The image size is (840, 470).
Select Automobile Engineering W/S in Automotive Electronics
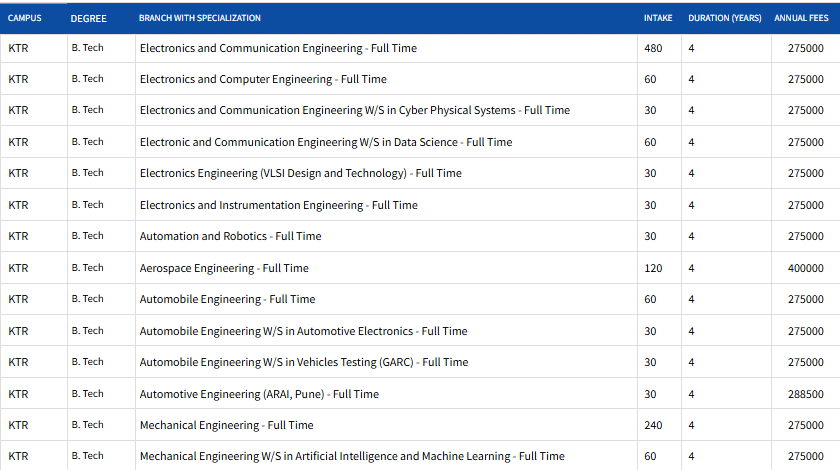(x=303, y=331)
